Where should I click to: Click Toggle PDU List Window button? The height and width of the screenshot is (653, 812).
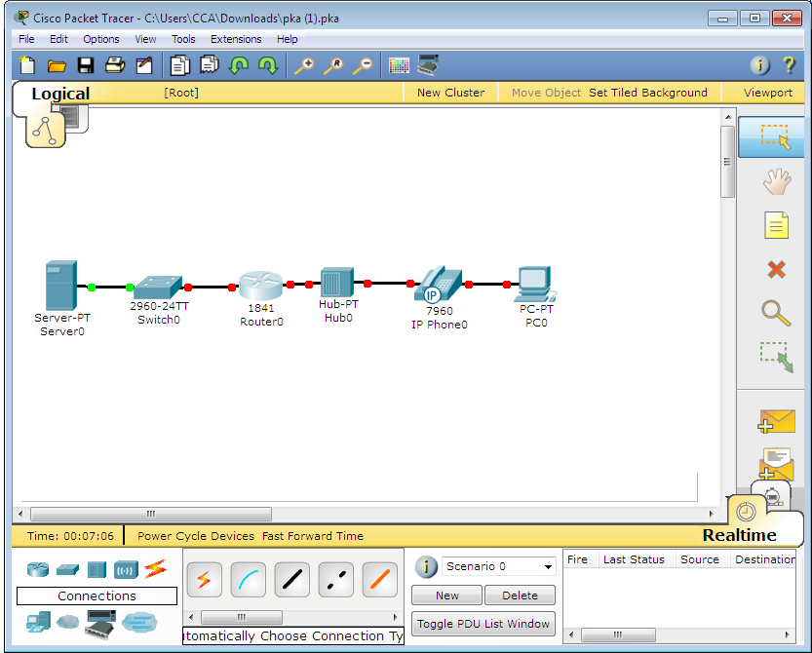tap(483, 624)
